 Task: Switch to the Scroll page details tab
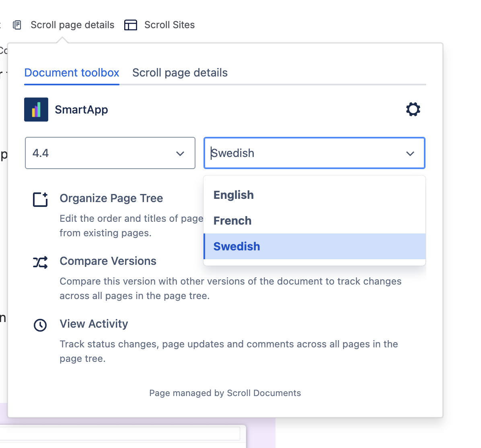(180, 73)
